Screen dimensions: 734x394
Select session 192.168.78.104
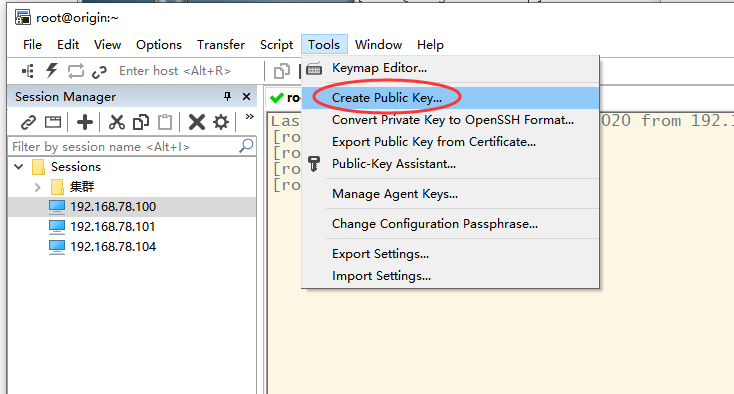[x=112, y=247]
